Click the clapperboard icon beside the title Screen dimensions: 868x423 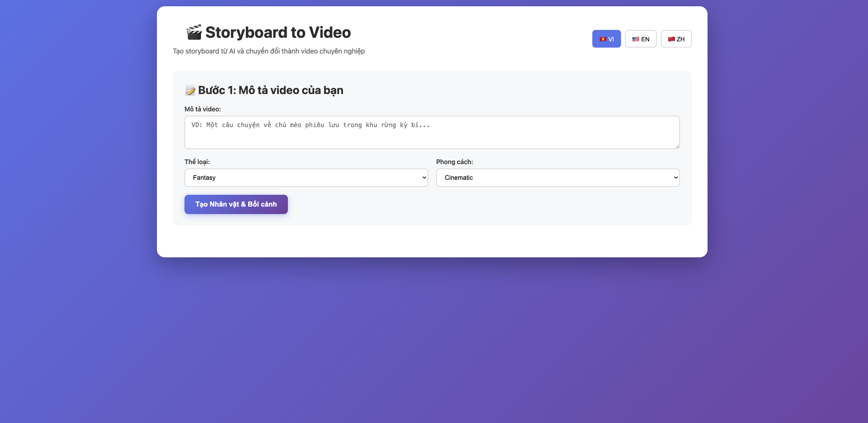pyautogui.click(x=194, y=32)
